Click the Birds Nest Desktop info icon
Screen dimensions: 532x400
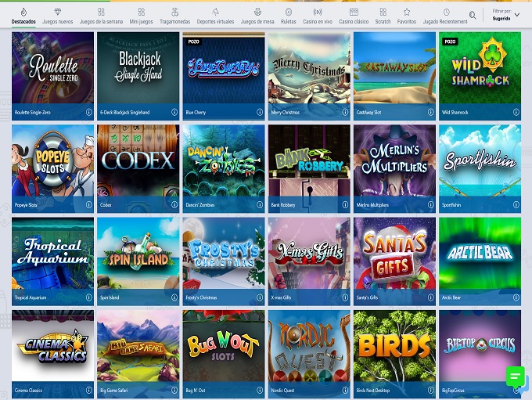pos(431,390)
